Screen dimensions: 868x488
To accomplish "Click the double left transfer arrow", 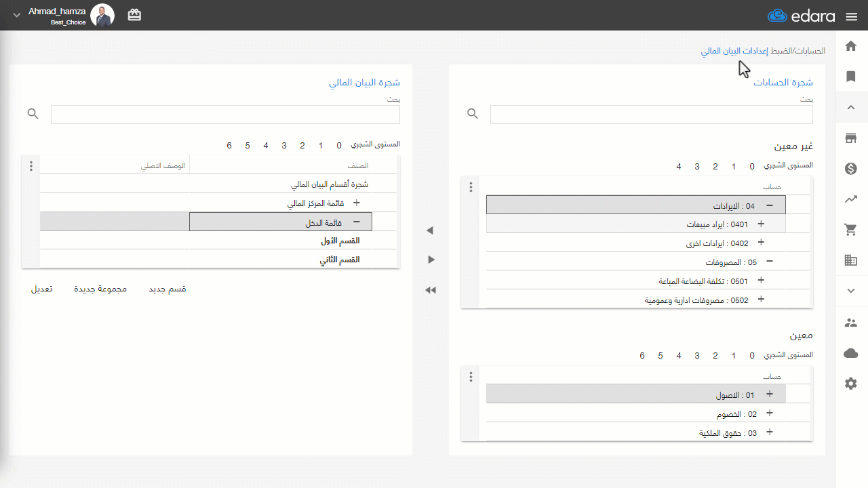I will coord(430,290).
